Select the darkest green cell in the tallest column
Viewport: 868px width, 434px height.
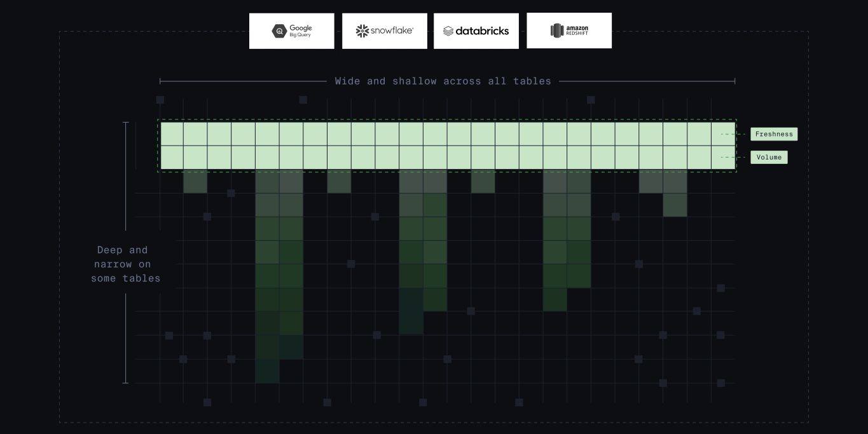coord(267,372)
